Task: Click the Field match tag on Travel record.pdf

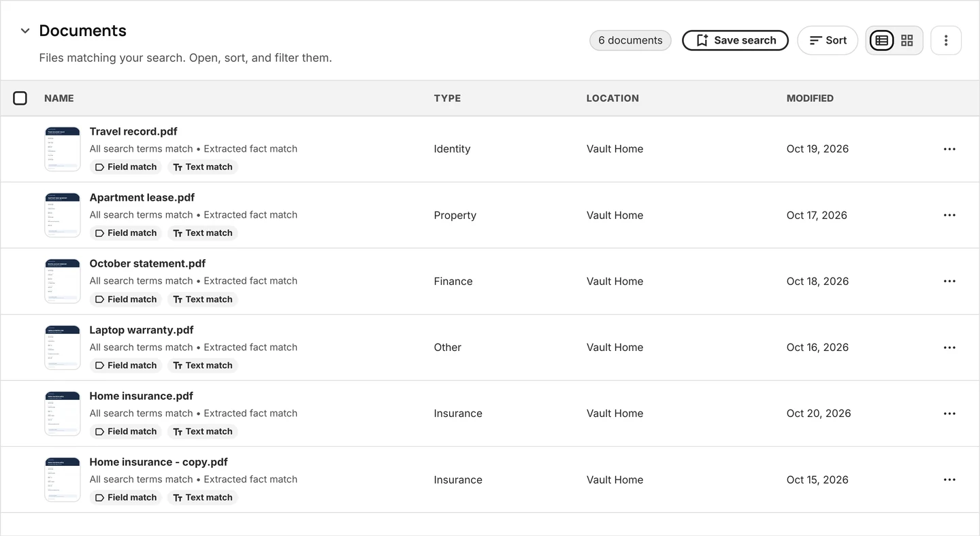Action: (x=126, y=167)
